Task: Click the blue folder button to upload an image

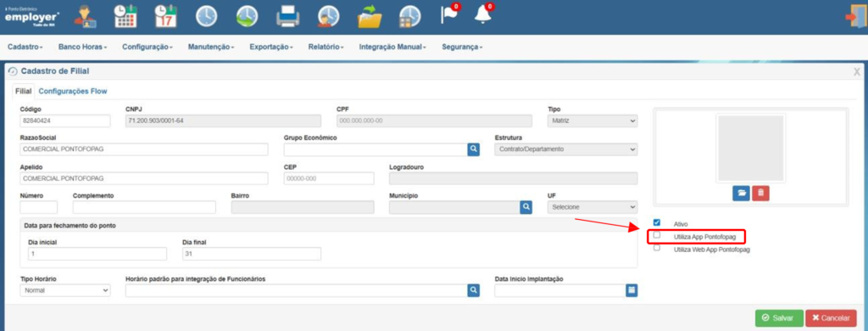Action: click(x=741, y=193)
